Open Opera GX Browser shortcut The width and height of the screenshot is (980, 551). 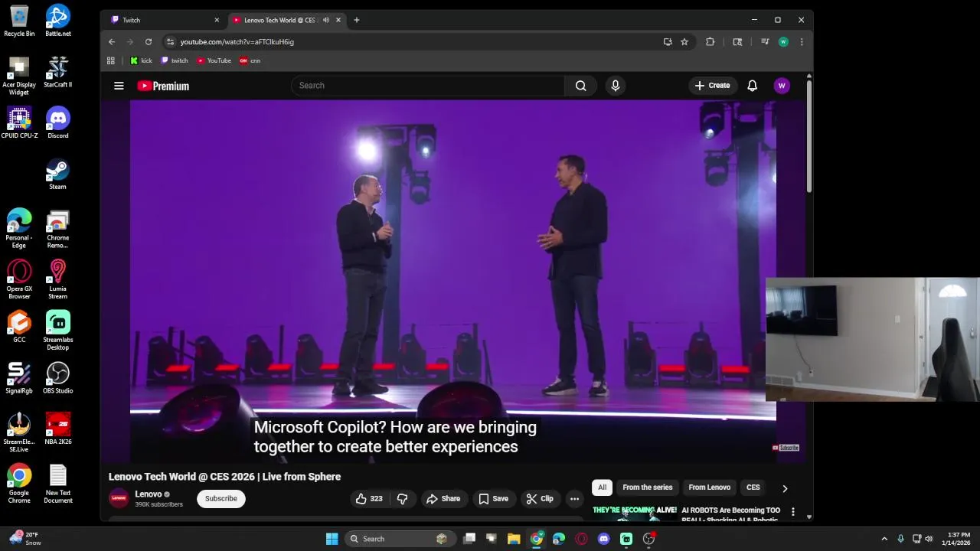(19, 279)
